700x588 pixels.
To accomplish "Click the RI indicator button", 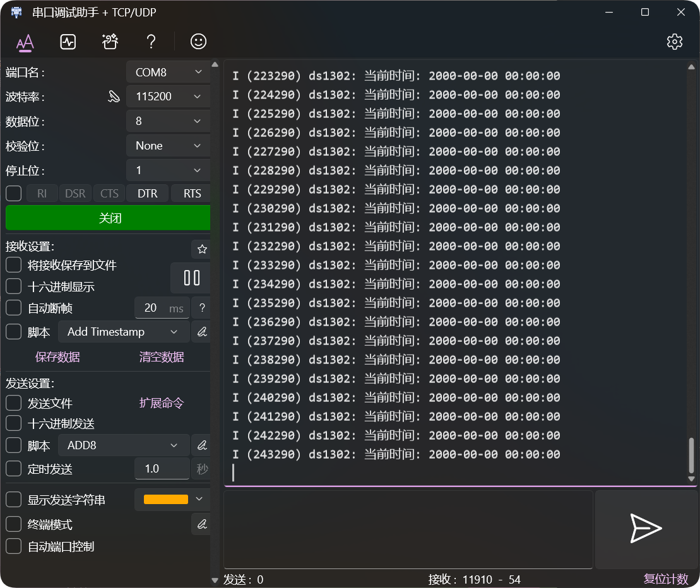I will (42, 193).
